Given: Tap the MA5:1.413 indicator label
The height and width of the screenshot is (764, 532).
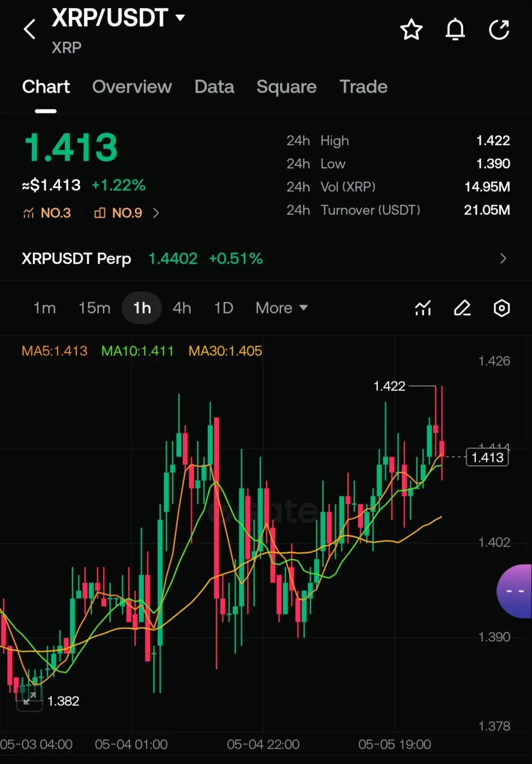Looking at the screenshot, I should 55,351.
